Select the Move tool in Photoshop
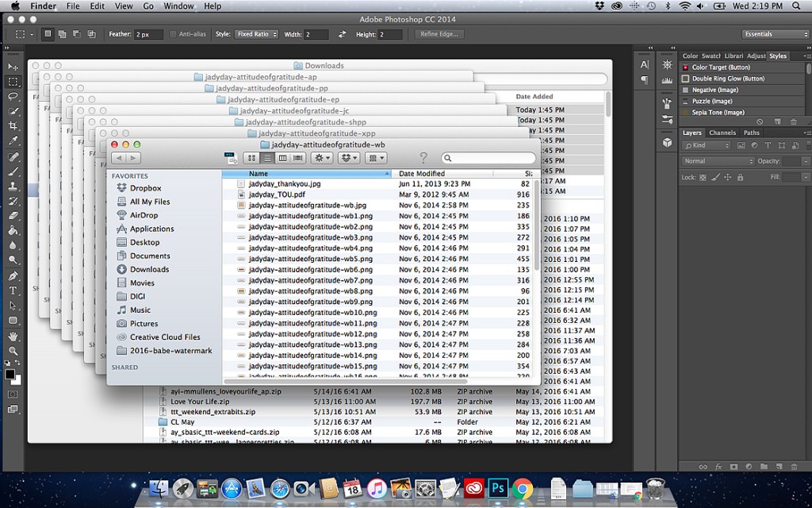The image size is (812, 508). 13,67
